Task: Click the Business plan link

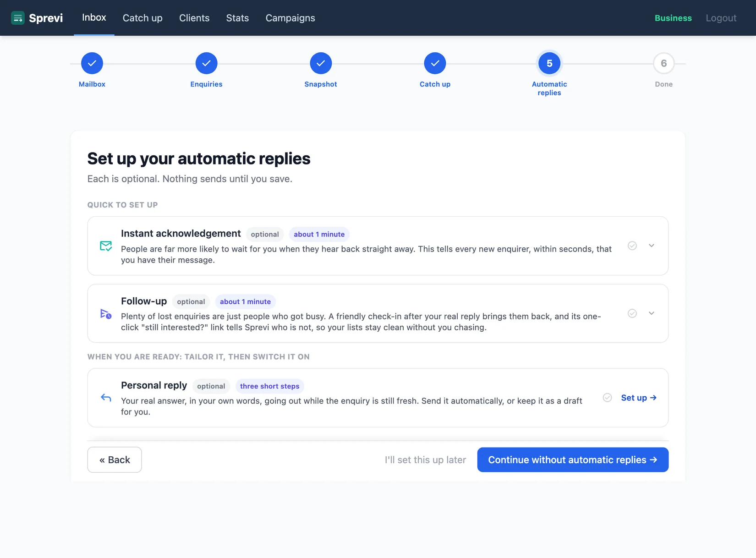Action: [x=673, y=18]
